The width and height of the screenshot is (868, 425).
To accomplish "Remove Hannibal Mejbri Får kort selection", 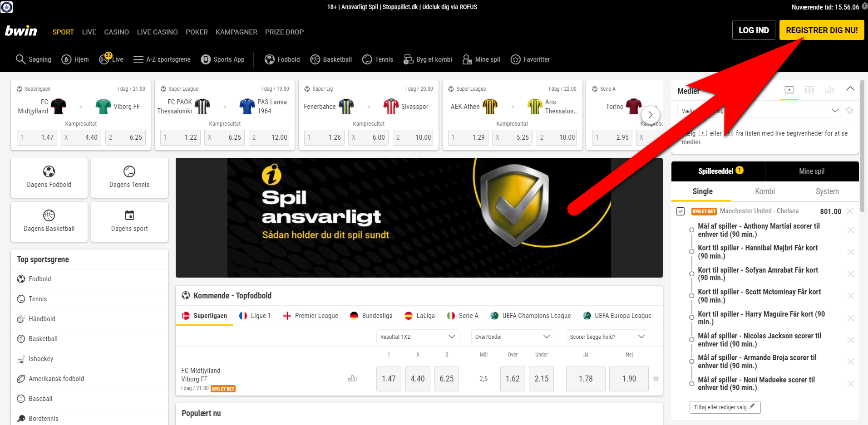I will point(851,252).
